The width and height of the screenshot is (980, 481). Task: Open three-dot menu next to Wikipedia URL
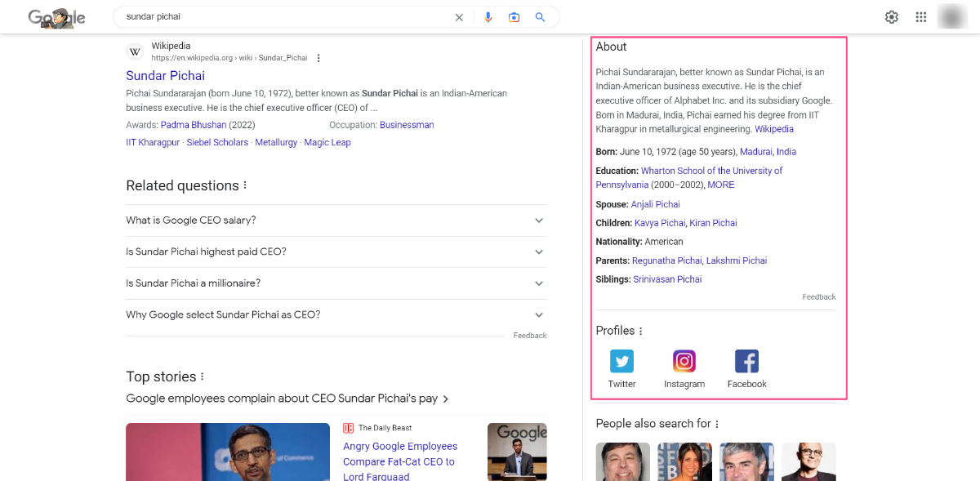pos(318,58)
